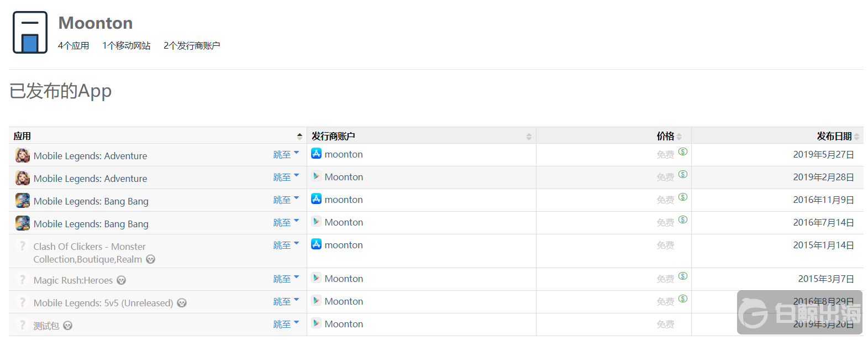This screenshot has width=868, height=340.
Task: Click Google Play icon in Magic Rush:Heroes row
Action: click(316, 278)
